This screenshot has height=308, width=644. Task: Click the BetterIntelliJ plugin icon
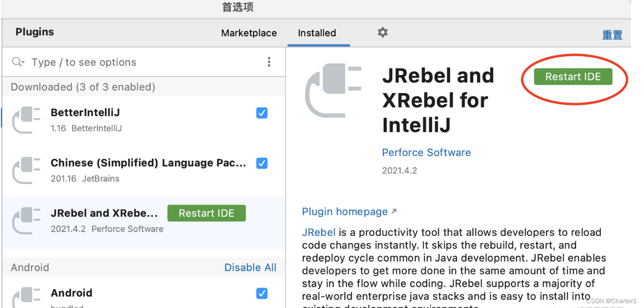coord(26,120)
